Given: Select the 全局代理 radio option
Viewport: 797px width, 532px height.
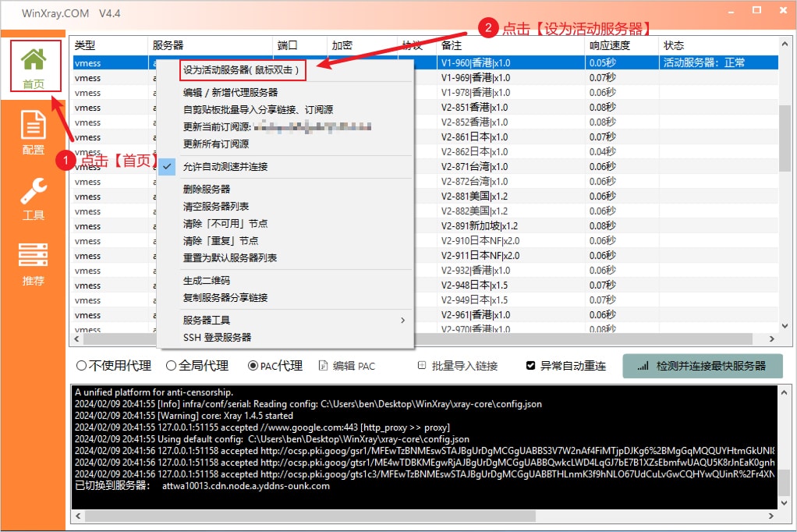Looking at the screenshot, I should 172,366.
